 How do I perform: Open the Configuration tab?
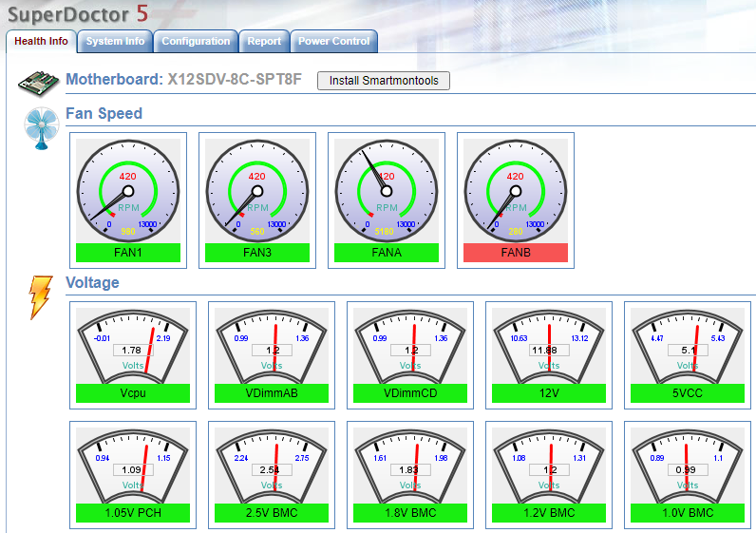tap(196, 42)
